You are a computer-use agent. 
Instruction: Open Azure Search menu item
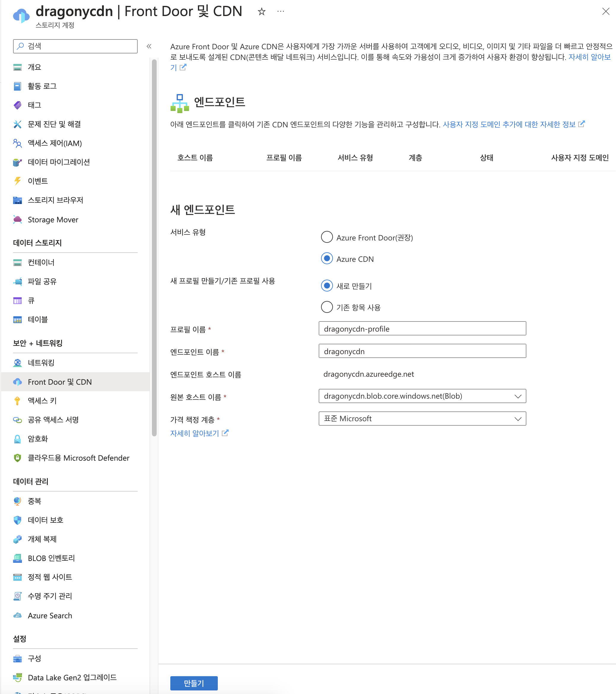75,616
